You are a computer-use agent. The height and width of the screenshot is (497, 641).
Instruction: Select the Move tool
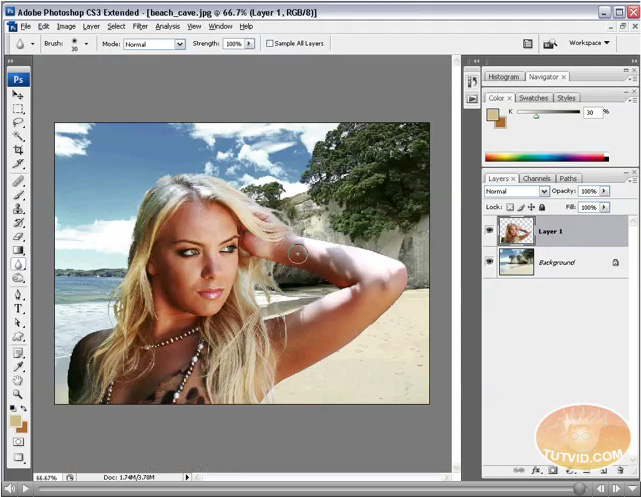click(18, 95)
